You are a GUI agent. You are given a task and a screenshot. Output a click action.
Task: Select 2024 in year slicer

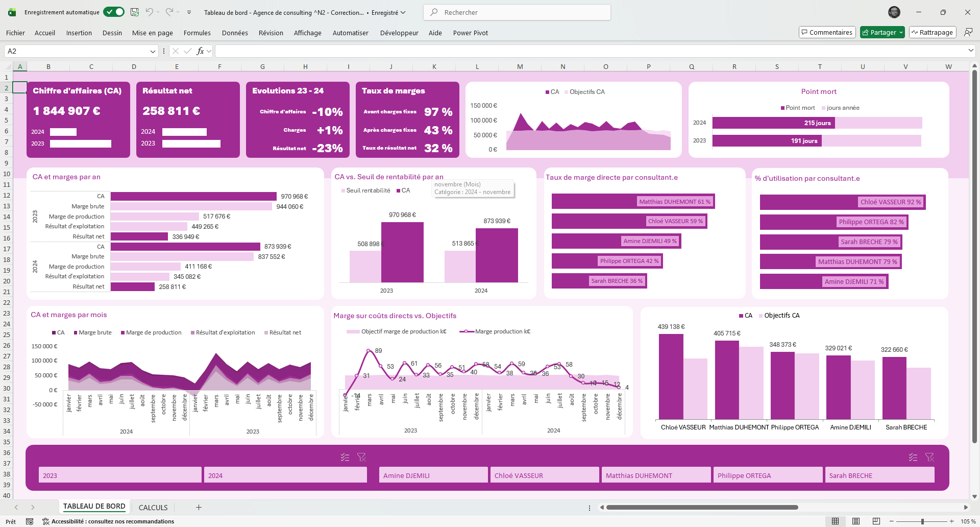click(285, 475)
